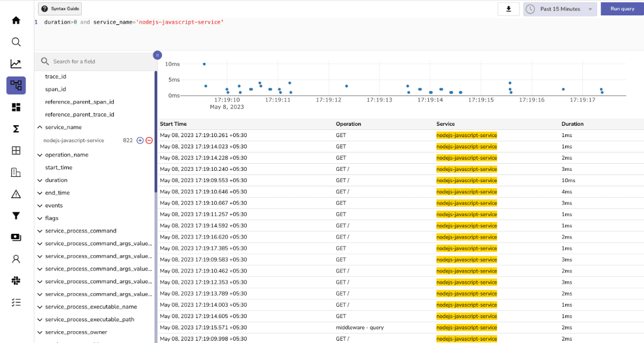644x343 pixels.
Task: Open the Sigma functions icon
Action: (16, 129)
